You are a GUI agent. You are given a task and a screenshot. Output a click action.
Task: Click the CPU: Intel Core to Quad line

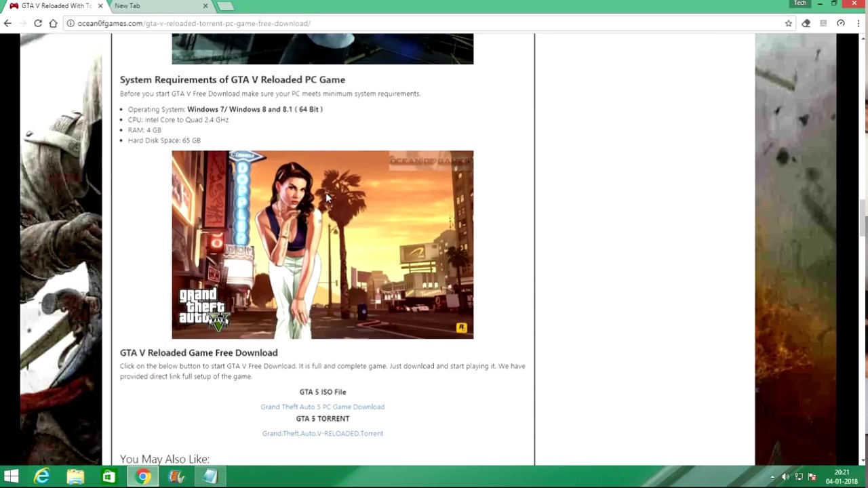click(x=178, y=120)
